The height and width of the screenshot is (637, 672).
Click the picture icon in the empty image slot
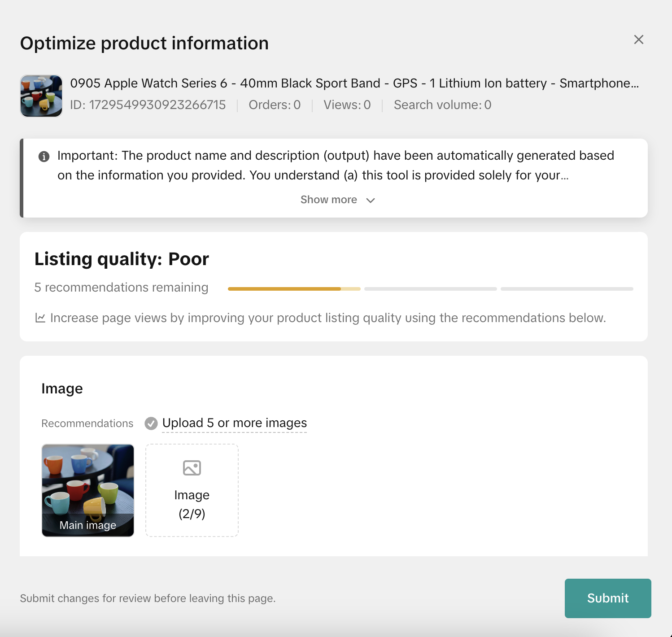coord(192,468)
